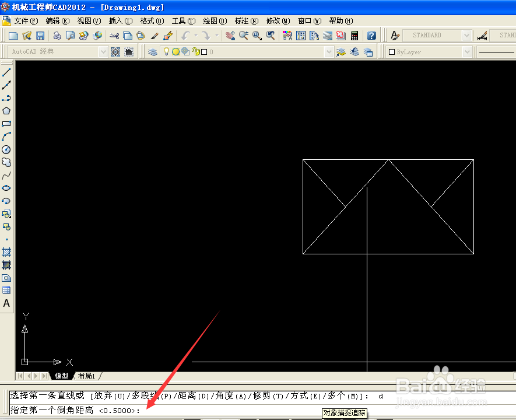Select Multiline Text A tool
Image resolution: width=516 pixels, height=420 pixels.
pos(6,303)
